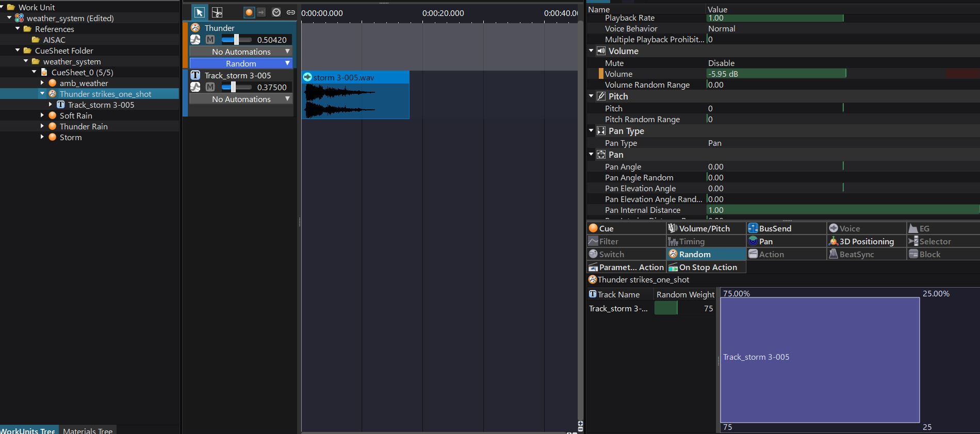The image size is (980, 434).
Task: Click the automation curve icon on Thunder
Action: pos(195,40)
